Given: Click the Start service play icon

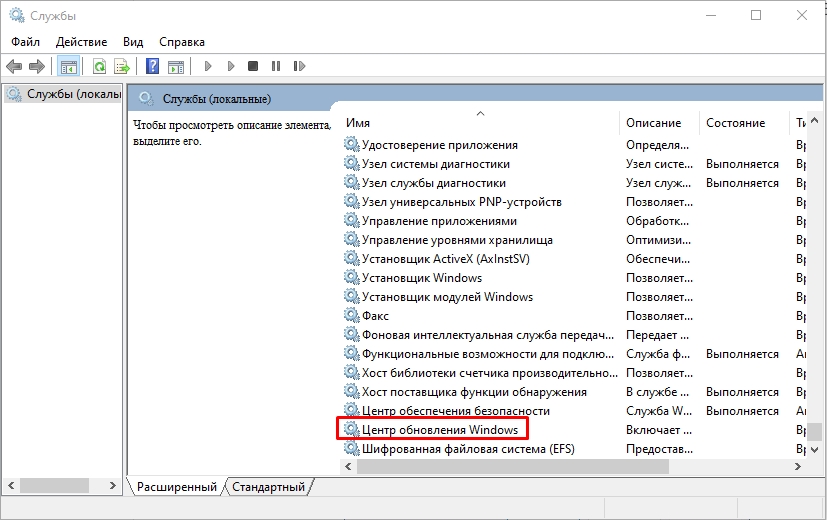Looking at the screenshot, I should pos(207,66).
